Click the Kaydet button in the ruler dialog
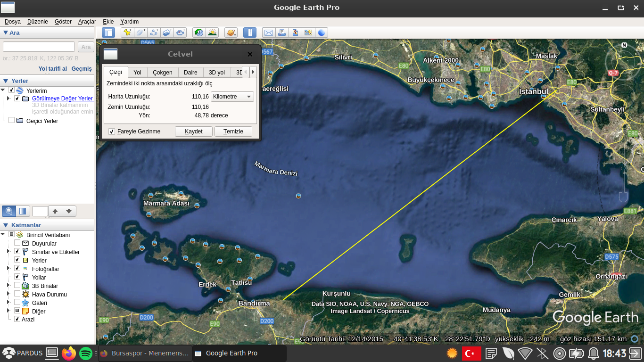 coord(194,132)
